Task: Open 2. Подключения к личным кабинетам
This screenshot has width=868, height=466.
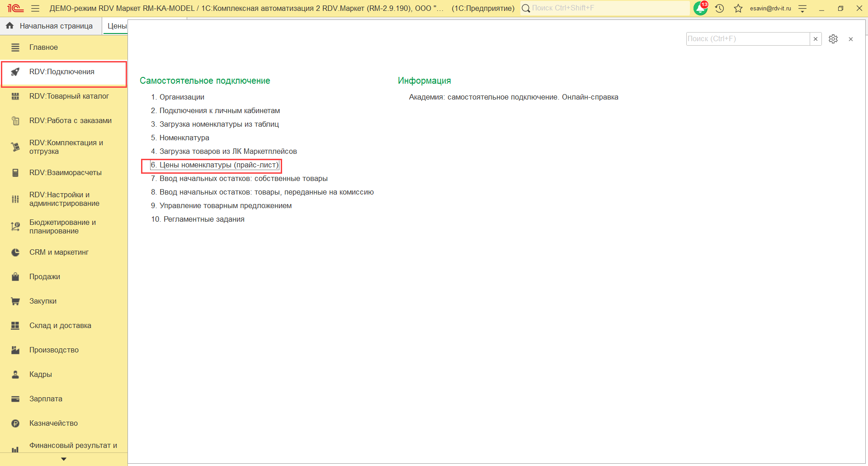Action: 216,110
